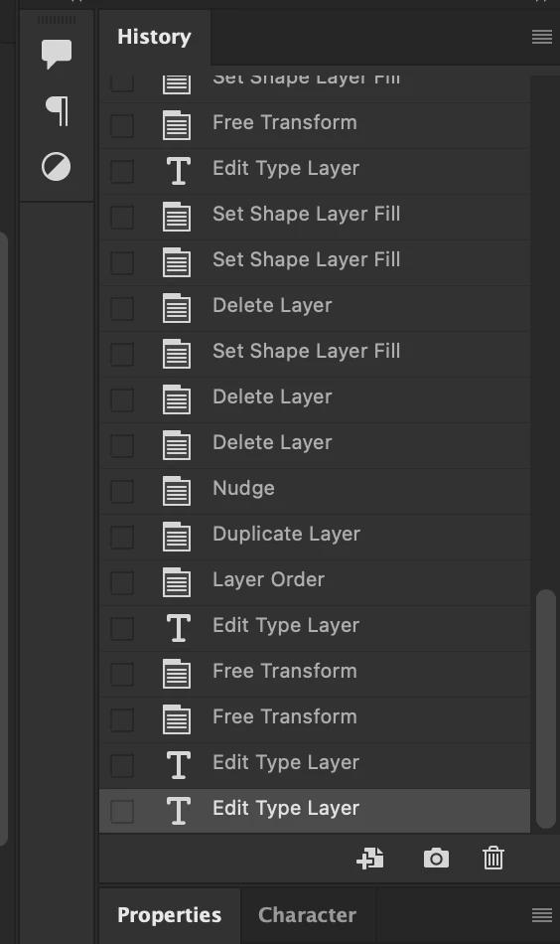Create new document from current state

click(x=370, y=858)
